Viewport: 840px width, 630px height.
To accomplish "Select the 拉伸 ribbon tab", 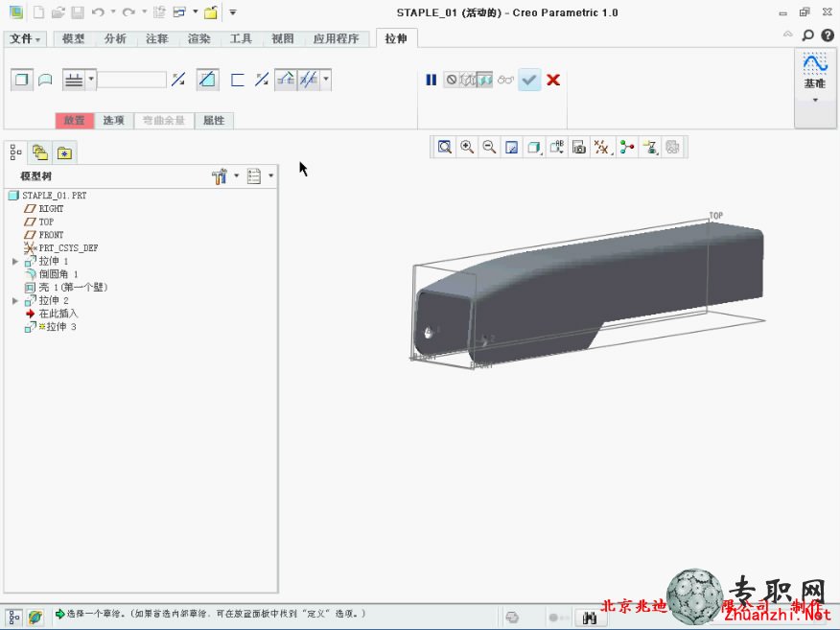I will pos(396,38).
